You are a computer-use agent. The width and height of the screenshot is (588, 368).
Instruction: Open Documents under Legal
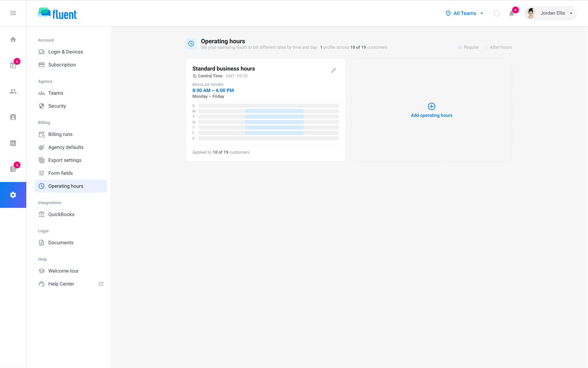click(71, 243)
